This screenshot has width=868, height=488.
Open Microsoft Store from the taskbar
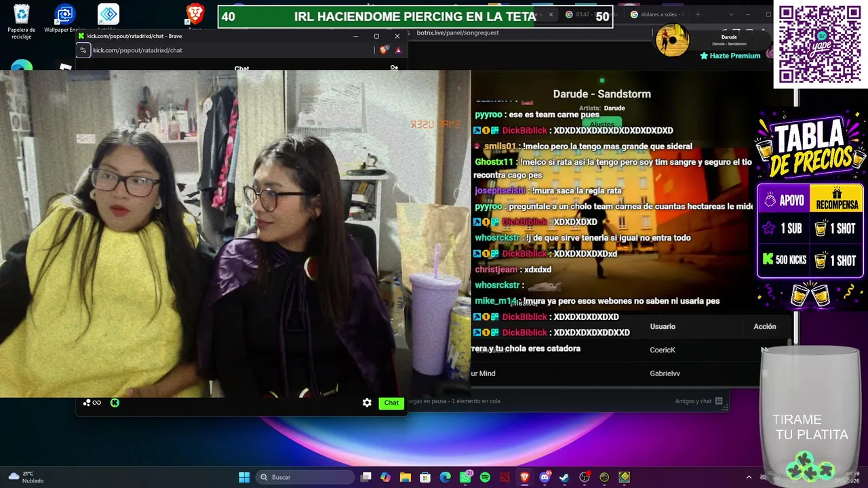[425, 477]
